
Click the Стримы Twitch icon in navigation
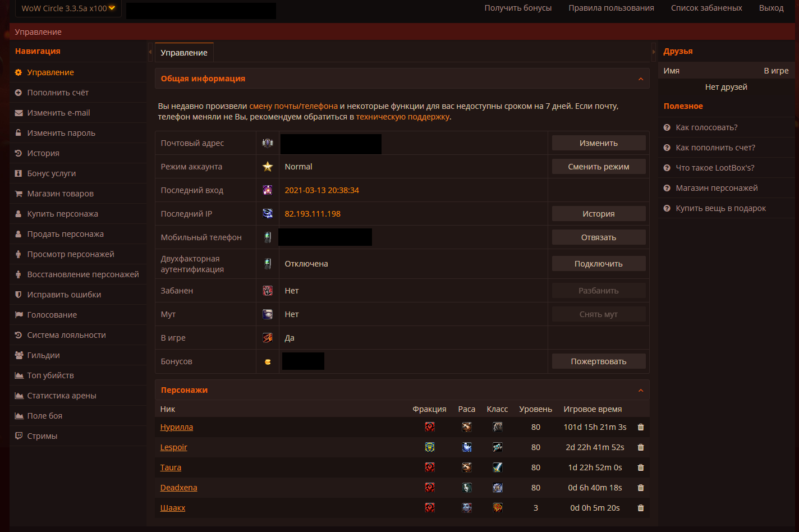coord(19,436)
